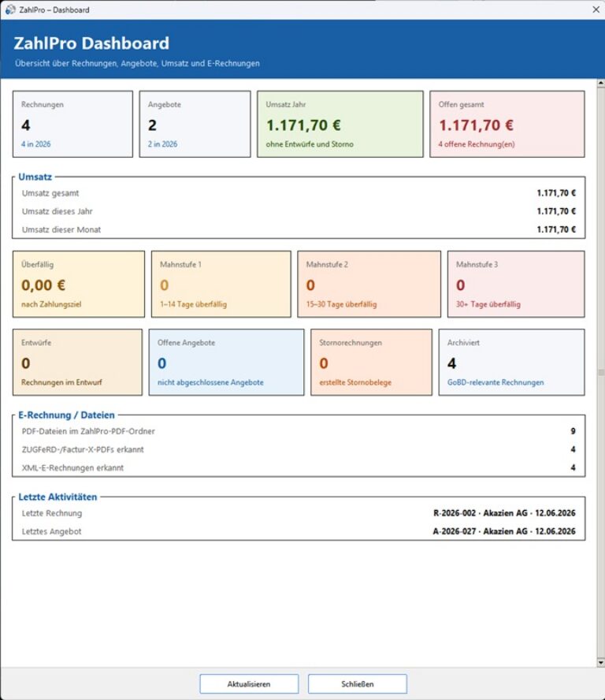Screen dimensions: 605x700
Task: Select the Umsatz Jahr card
Action: 340,124
